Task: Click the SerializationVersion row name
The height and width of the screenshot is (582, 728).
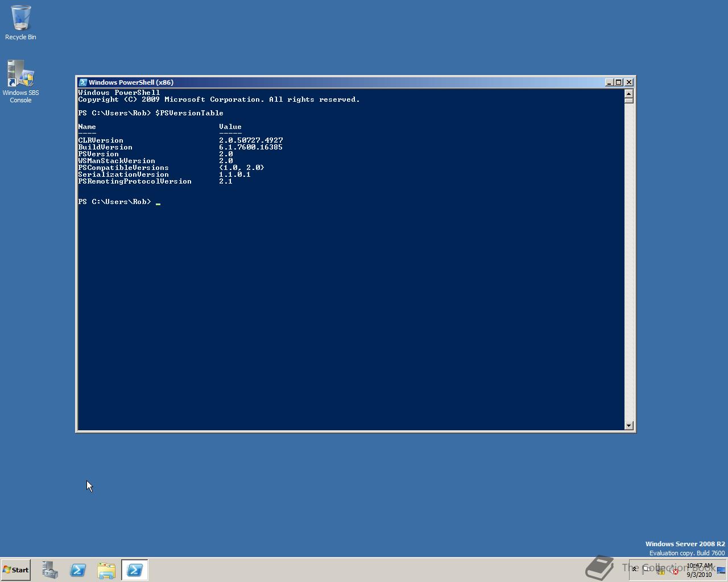Action: click(123, 174)
